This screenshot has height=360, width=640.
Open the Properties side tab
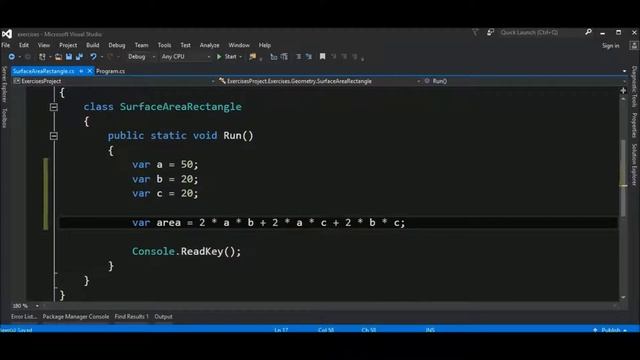(634, 125)
